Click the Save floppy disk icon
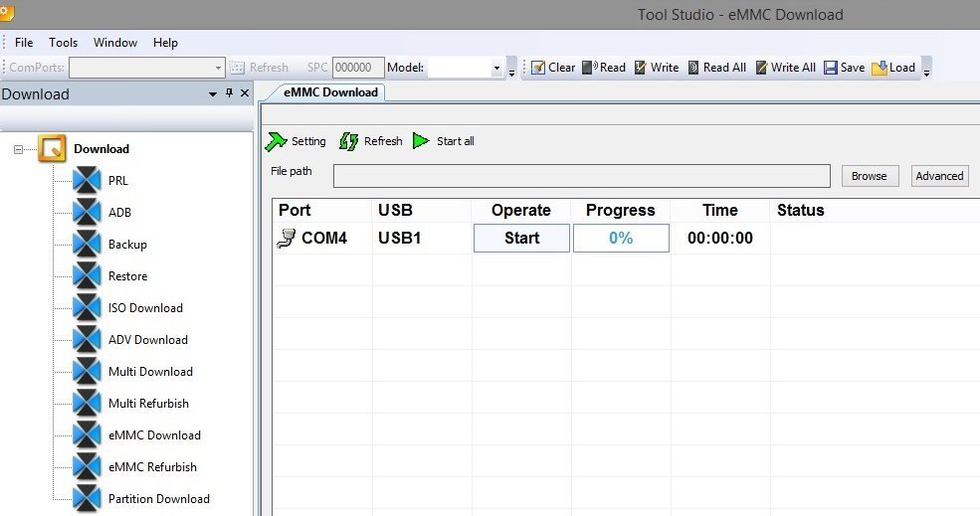 tap(830, 68)
